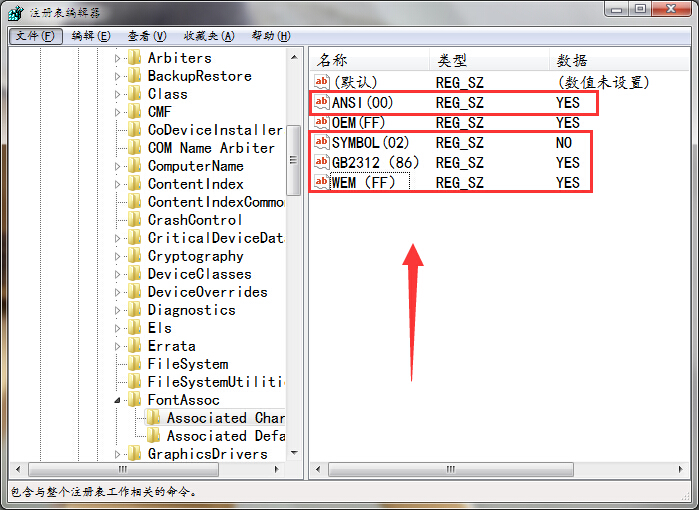Click the string icon beside ANSI(00)
The height and width of the screenshot is (510, 699).
click(321, 102)
